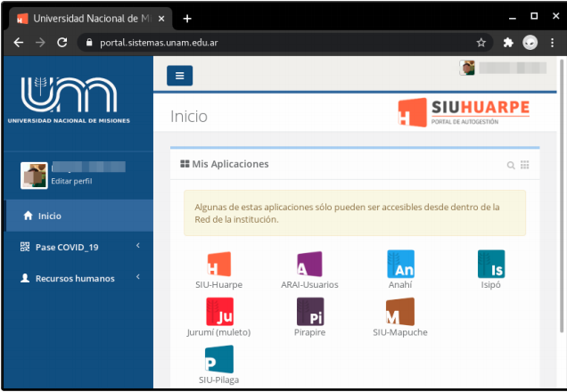Click the Jurumí (muleto) label text
Screen dimensions: 567x392
click(218, 332)
